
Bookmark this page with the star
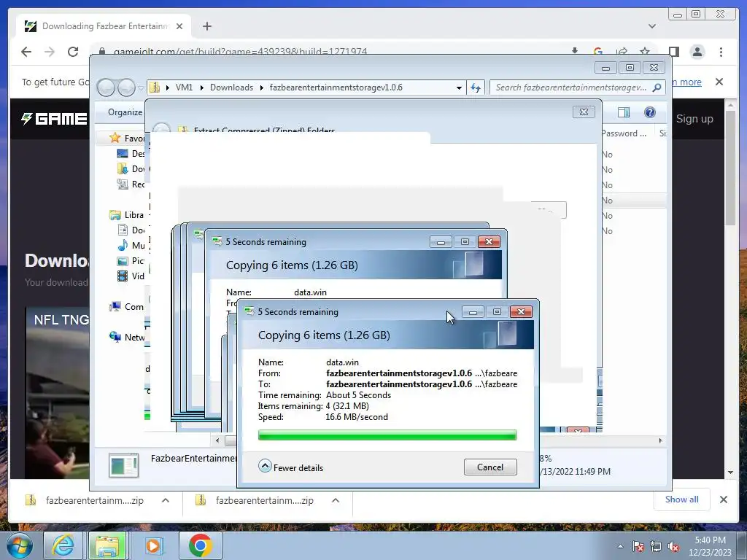(645, 52)
